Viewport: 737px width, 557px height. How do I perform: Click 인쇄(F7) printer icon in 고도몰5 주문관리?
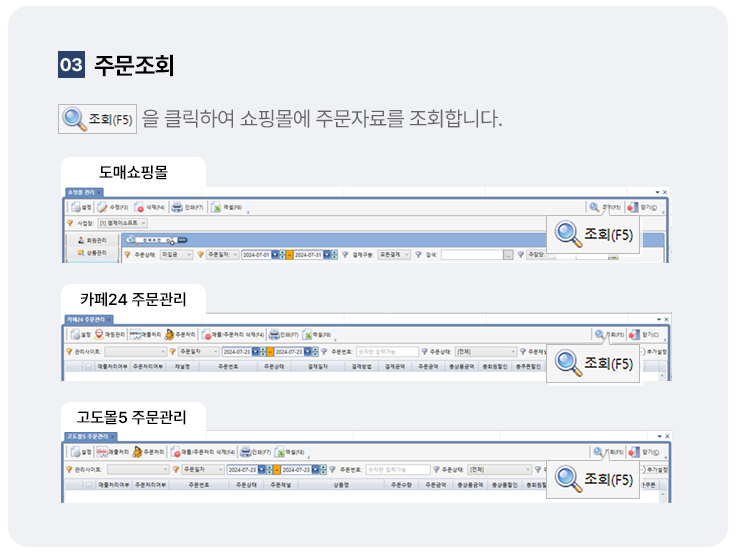tap(245, 452)
